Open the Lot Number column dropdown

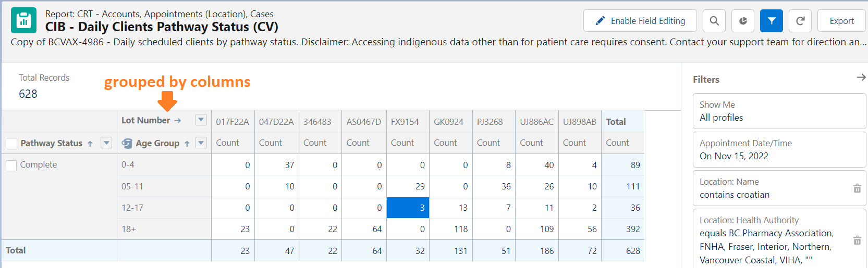[201, 120]
